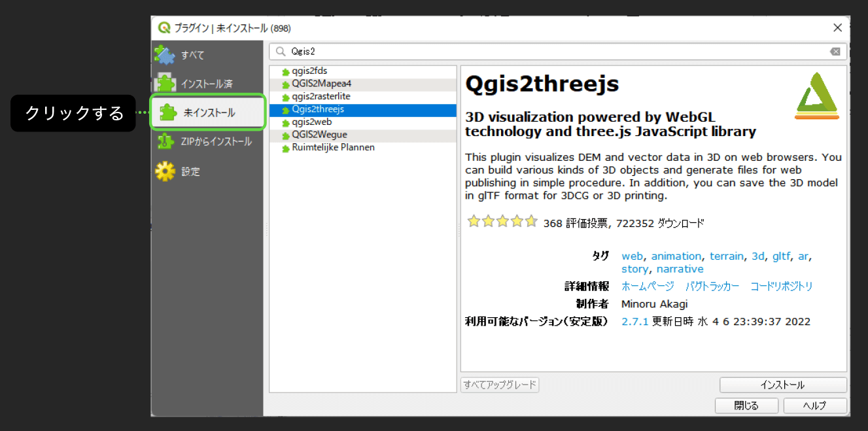
Task: Click the plugin search input field
Action: point(558,52)
